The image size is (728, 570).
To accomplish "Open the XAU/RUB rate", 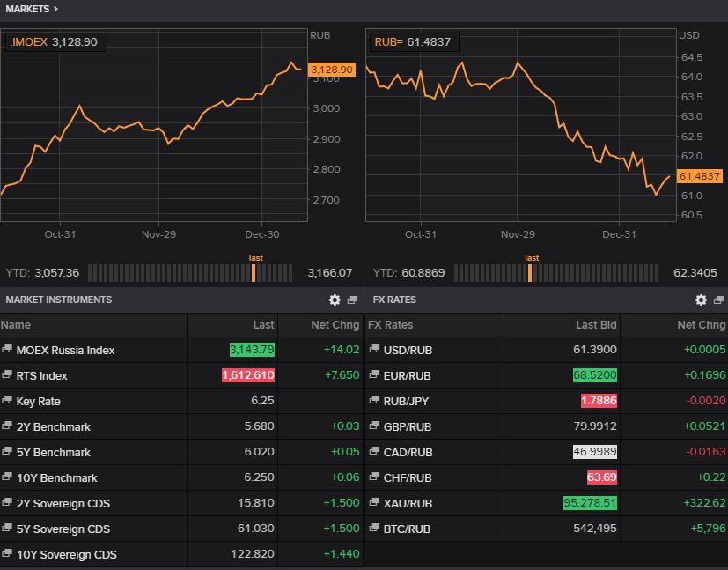I will (408, 504).
